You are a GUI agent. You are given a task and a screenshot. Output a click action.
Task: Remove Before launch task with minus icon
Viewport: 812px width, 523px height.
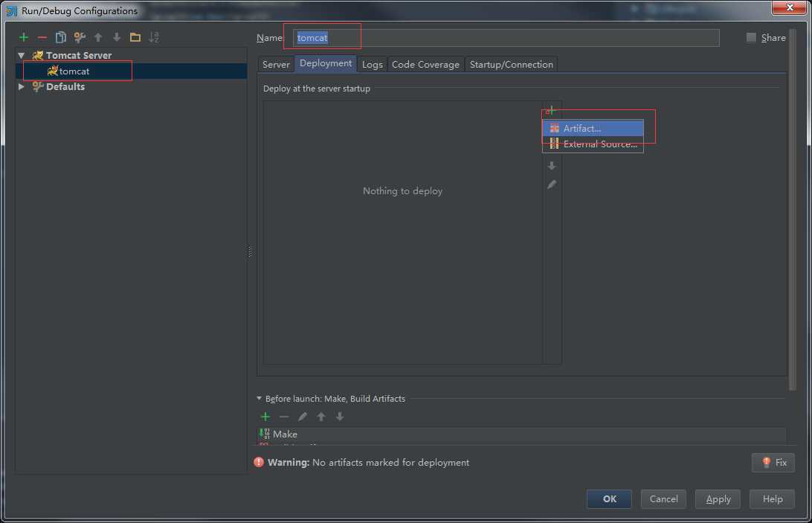click(x=284, y=417)
